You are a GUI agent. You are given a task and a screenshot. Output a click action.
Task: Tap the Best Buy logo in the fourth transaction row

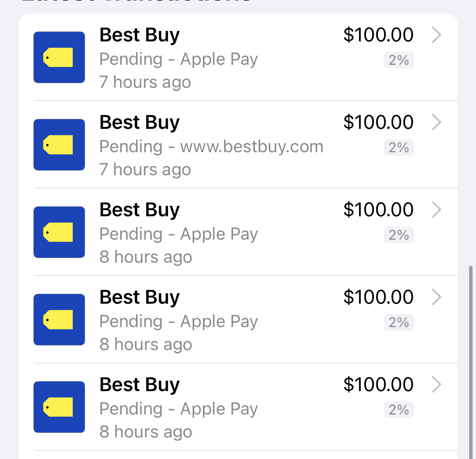click(x=59, y=319)
